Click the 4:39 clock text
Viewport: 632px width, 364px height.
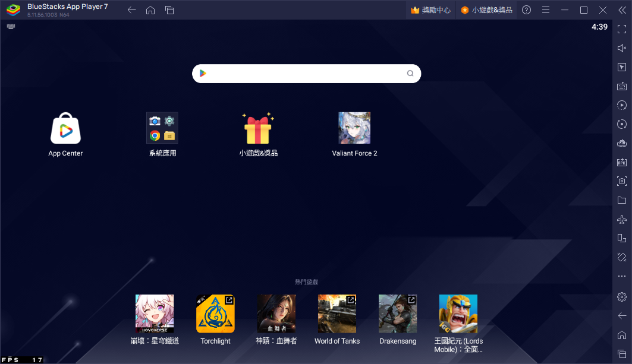point(599,27)
